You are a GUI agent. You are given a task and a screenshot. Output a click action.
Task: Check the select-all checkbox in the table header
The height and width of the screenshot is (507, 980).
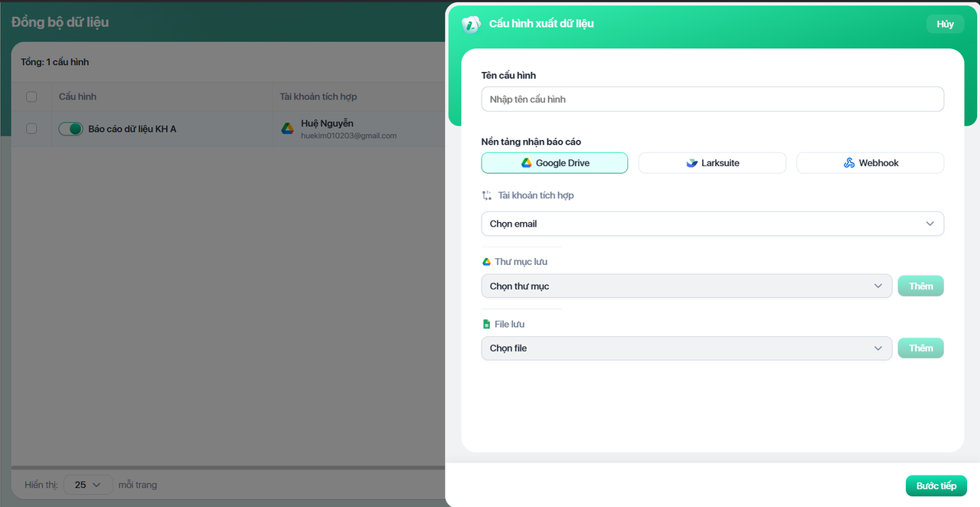[x=31, y=96]
